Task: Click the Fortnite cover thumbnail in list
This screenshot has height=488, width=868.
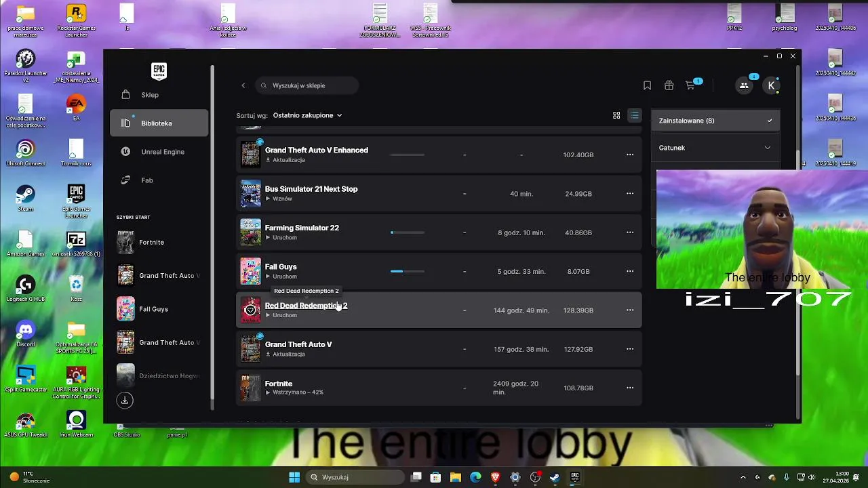Action: [x=250, y=388]
